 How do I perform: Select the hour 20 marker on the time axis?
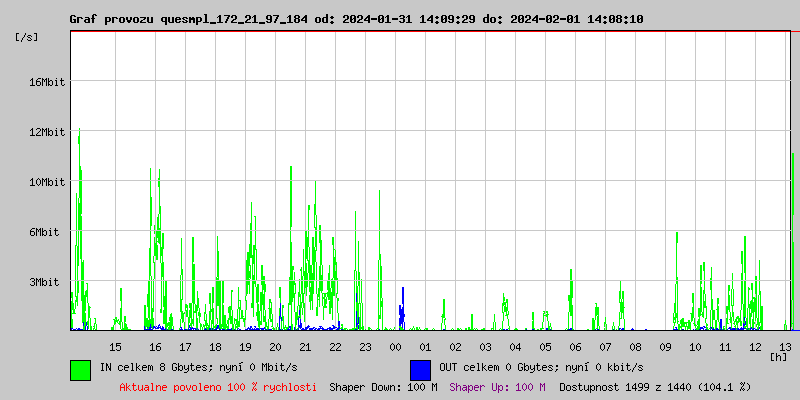coord(275,346)
